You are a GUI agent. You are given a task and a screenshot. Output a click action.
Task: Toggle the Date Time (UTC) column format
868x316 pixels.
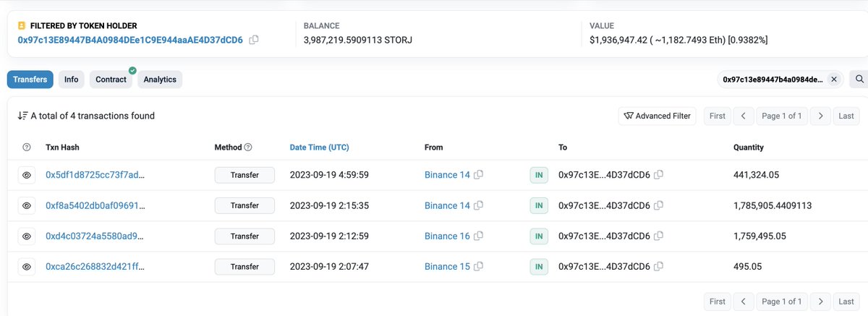tap(319, 148)
